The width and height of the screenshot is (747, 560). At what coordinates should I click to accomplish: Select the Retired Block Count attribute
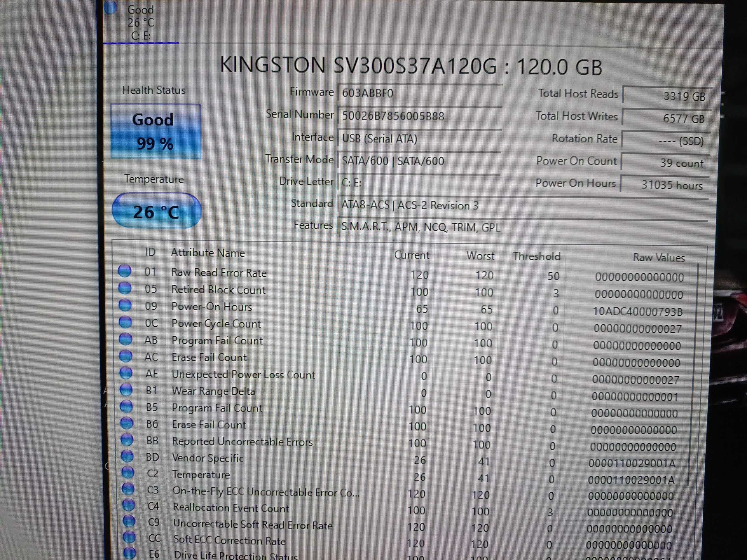click(x=219, y=290)
